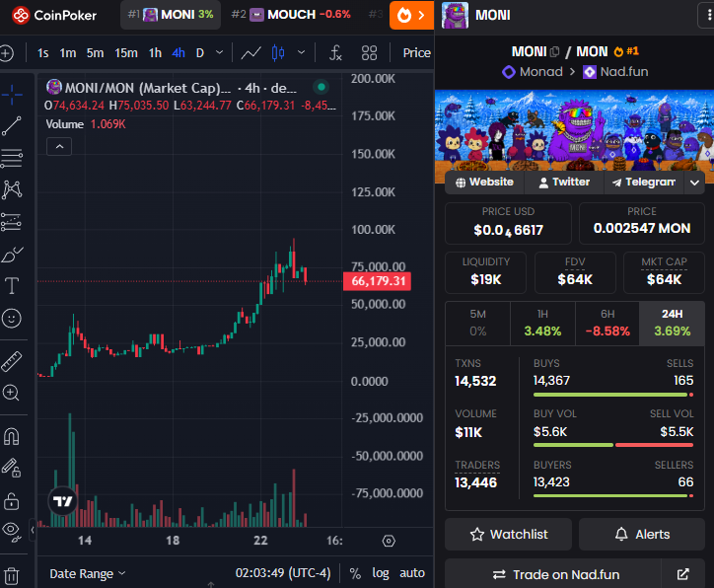Open the CoinPoker logo link
714x588 pixels.
54,15
